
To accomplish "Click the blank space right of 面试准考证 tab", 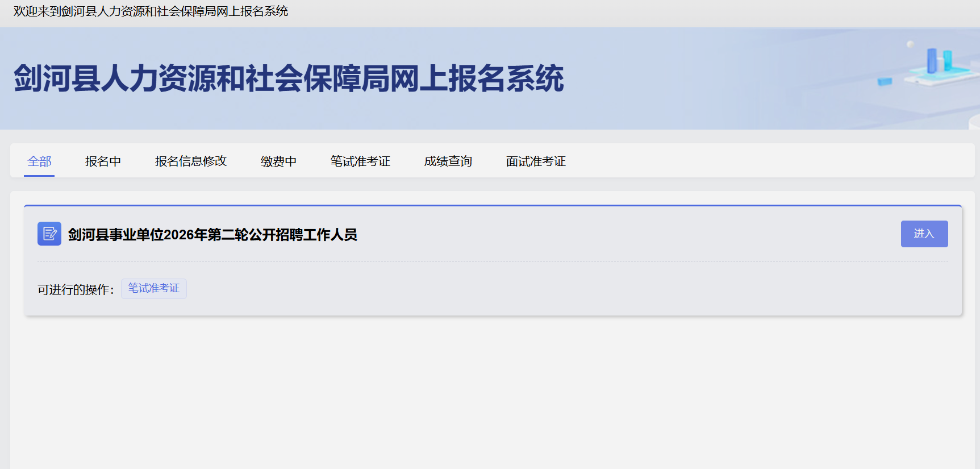I will coord(767,161).
